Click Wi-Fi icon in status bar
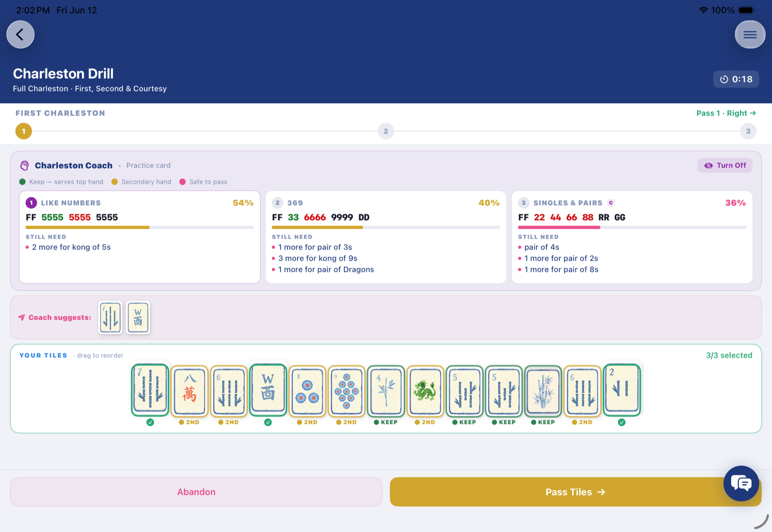The image size is (772, 532). click(703, 10)
